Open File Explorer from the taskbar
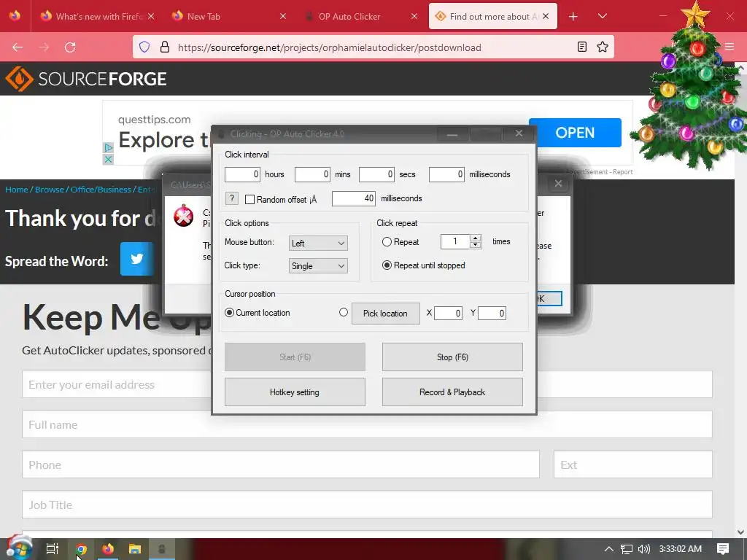The width and height of the screenshot is (747, 560). [x=135, y=548]
